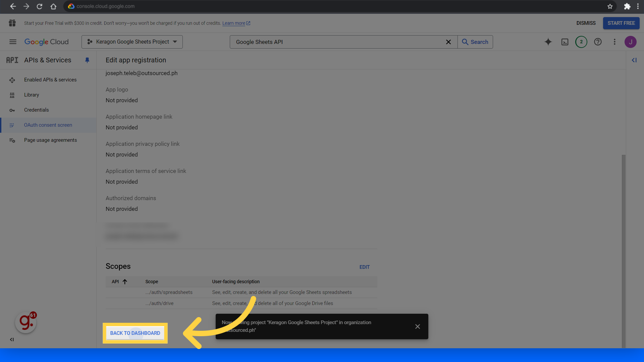Click the Search button
The image size is (644, 362).
click(475, 42)
